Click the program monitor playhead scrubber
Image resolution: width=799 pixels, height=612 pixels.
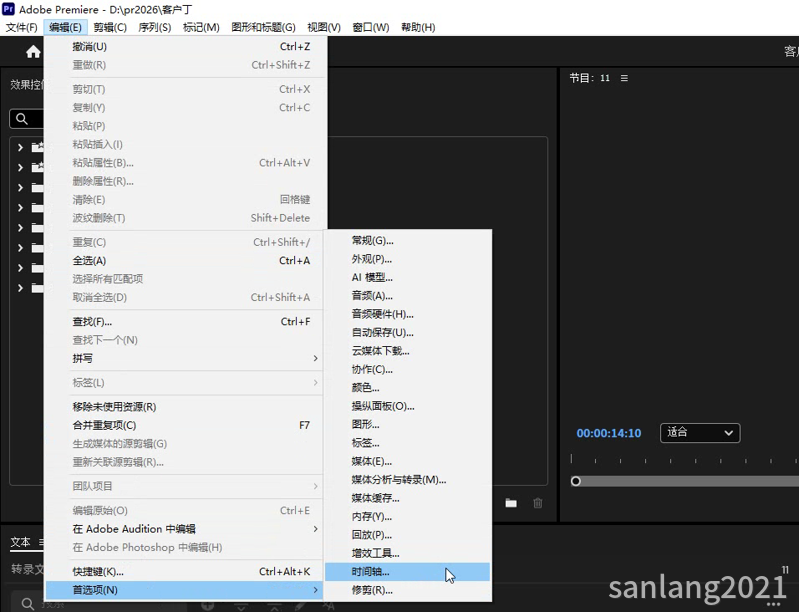click(576, 481)
